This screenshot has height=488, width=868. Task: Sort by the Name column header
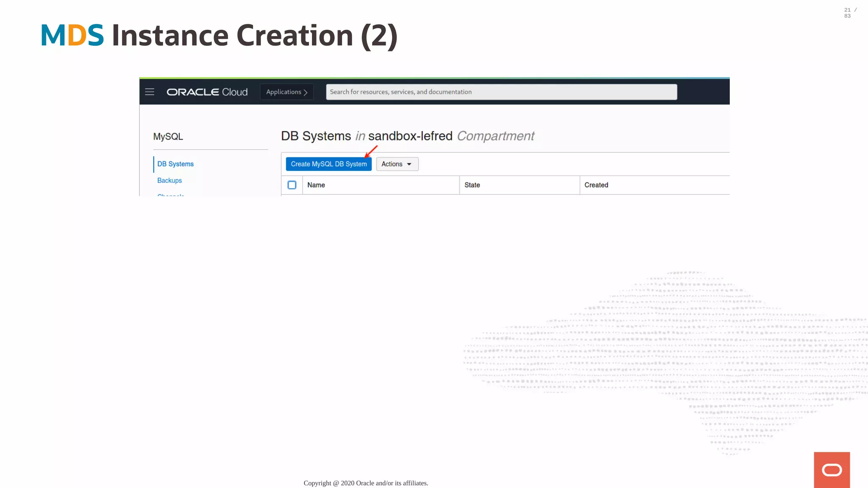point(316,185)
